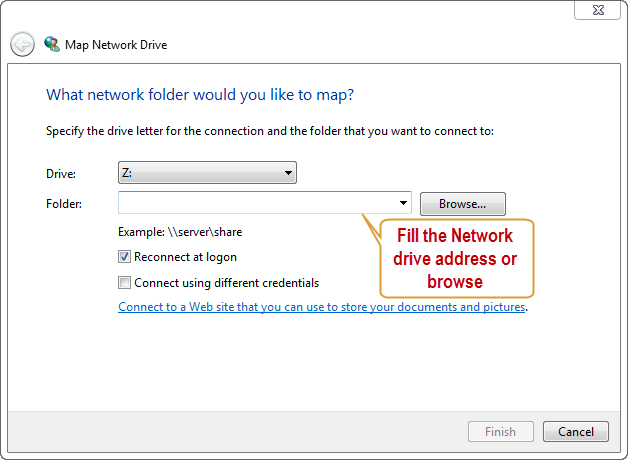Click the Connect using different credentials label
The width and height of the screenshot is (628, 460).
click(227, 283)
